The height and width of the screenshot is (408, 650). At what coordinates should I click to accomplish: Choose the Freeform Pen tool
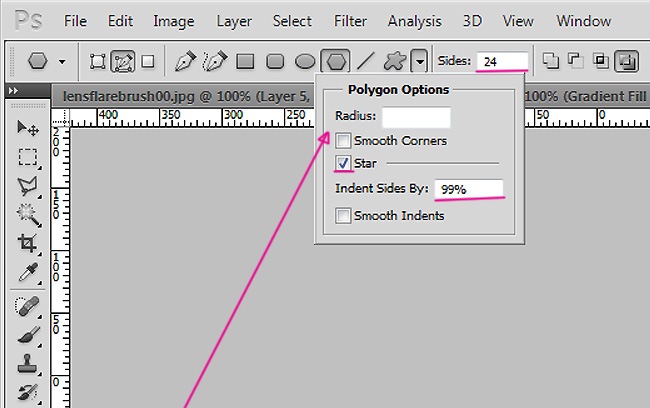215,61
